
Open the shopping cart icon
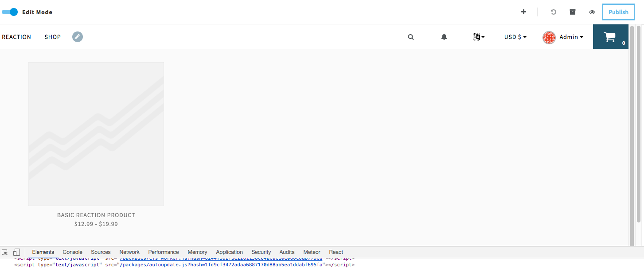[611, 37]
